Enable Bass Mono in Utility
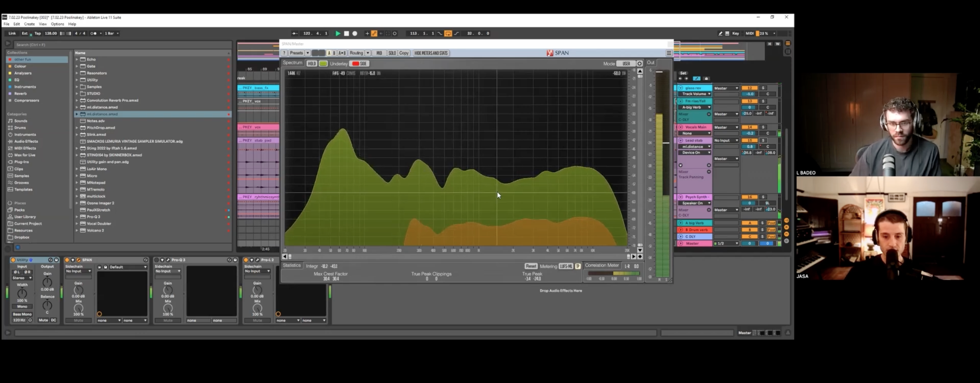 [x=22, y=314]
